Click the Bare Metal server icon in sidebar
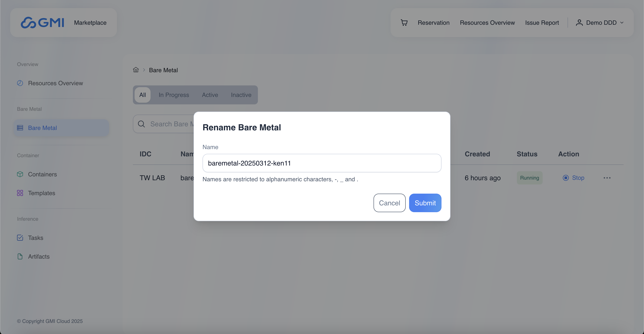Image resolution: width=644 pixels, height=334 pixels. click(20, 128)
